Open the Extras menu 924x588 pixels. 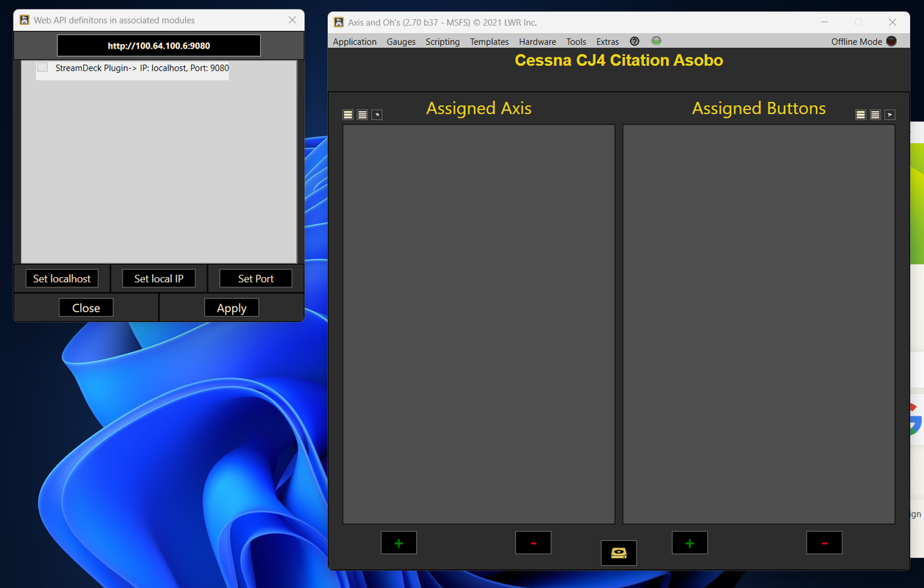[607, 42]
